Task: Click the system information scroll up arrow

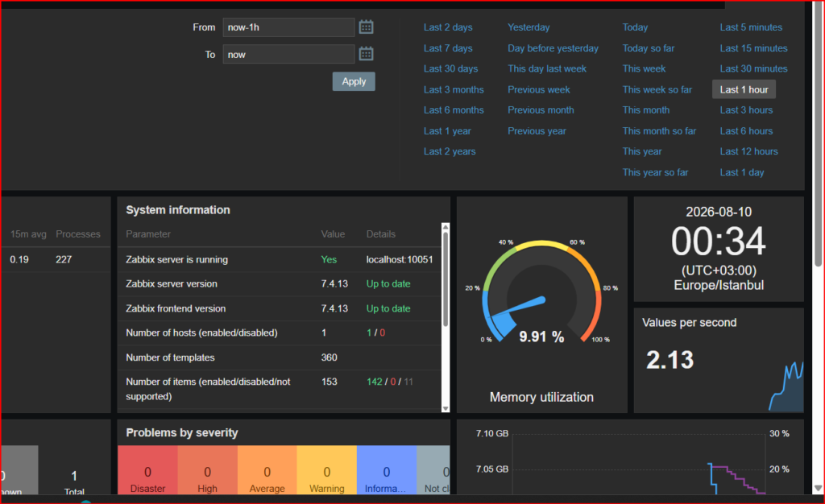Action: click(x=446, y=227)
